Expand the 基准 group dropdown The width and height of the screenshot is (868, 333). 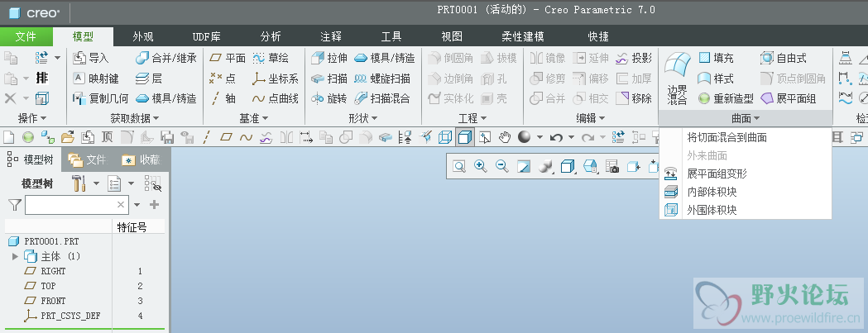(253, 118)
